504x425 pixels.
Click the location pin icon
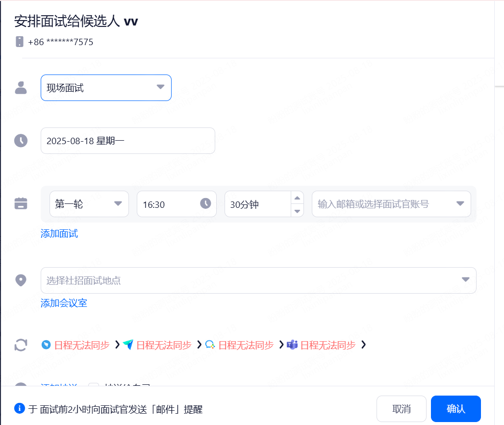[21, 280]
